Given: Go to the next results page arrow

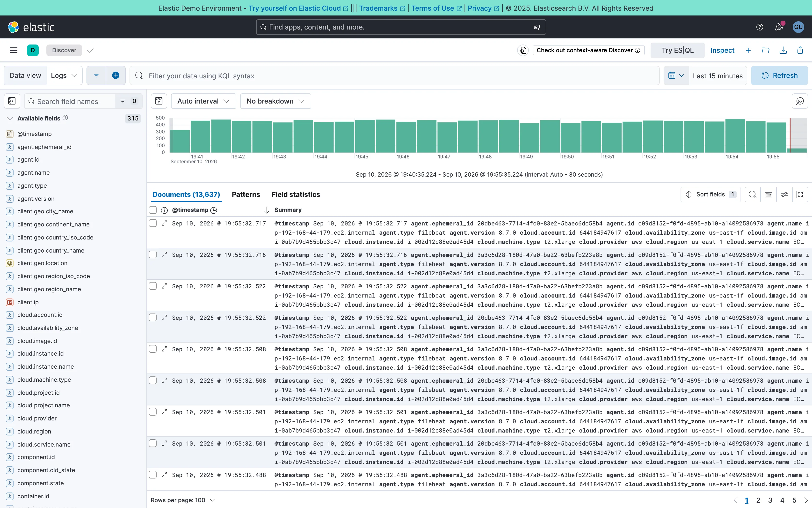Looking at the screenshot, I should 806,500.
